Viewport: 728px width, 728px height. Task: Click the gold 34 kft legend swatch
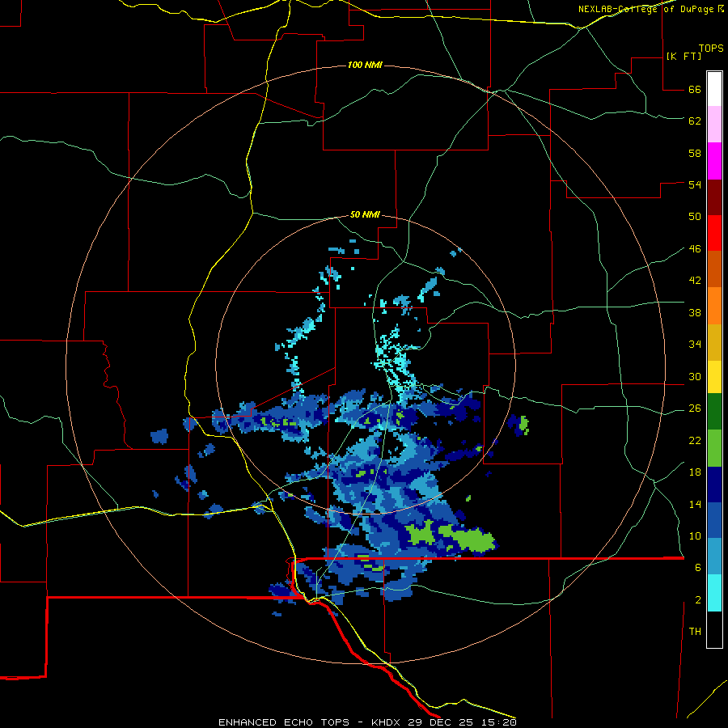(714, 342)
